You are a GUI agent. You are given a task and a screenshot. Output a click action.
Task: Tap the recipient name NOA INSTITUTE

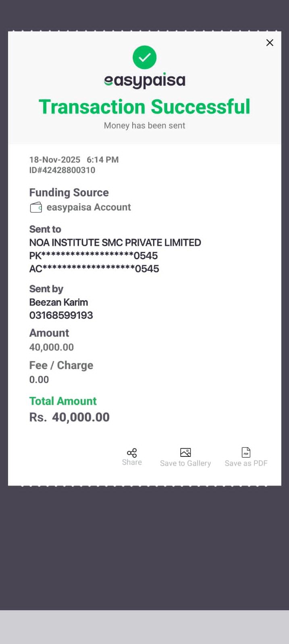pos(115,243)
